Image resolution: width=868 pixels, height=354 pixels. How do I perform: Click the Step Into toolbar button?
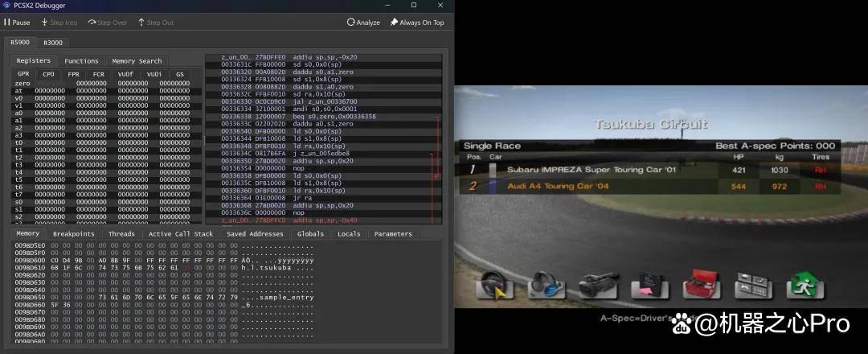click(x=59, y=23)
